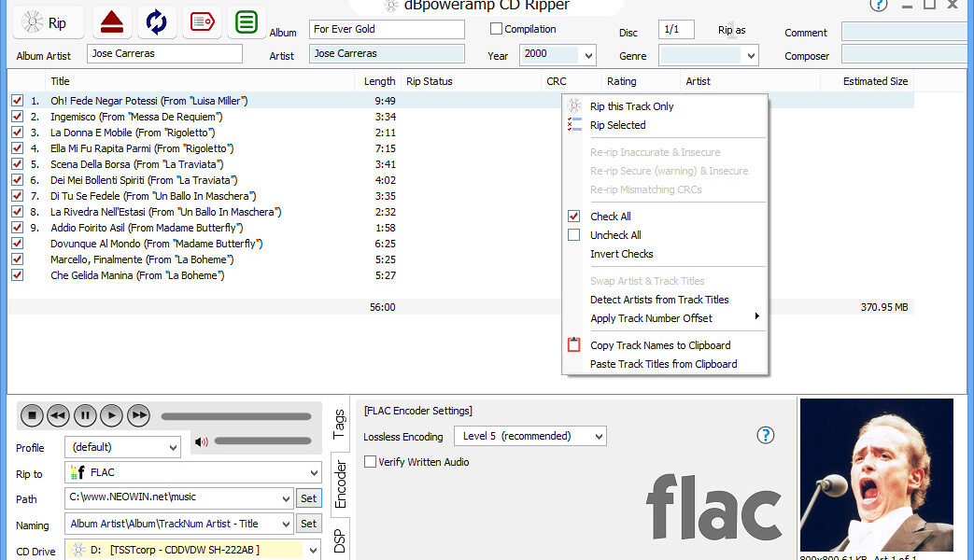Screen dimensions: 974x560
Task: Choose Paste Track Titles from Clipboard
Action: click(x=663, y=364)
